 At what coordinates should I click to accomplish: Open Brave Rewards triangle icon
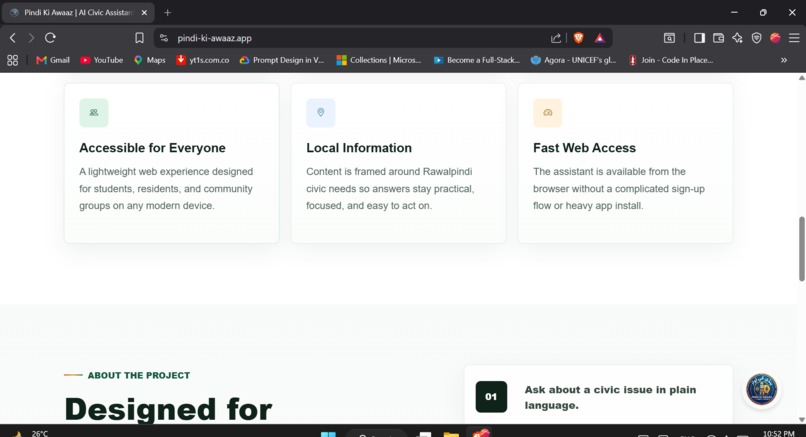pos(599,38)
